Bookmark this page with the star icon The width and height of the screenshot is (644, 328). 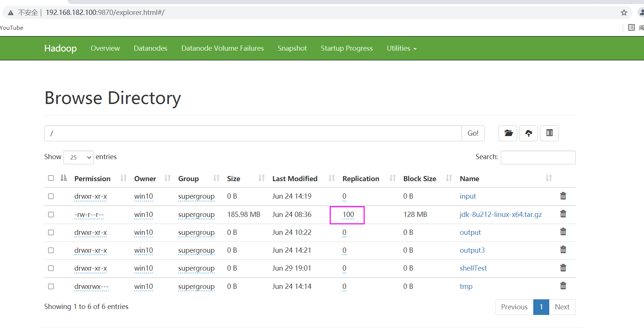coord(624,13)
